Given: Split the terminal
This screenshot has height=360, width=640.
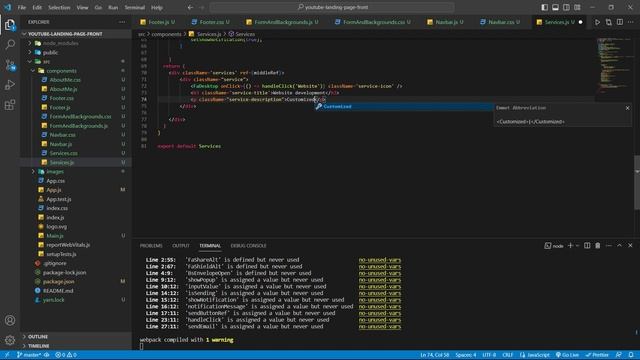Looking at the screenshot, I should (x=587, y=246).
